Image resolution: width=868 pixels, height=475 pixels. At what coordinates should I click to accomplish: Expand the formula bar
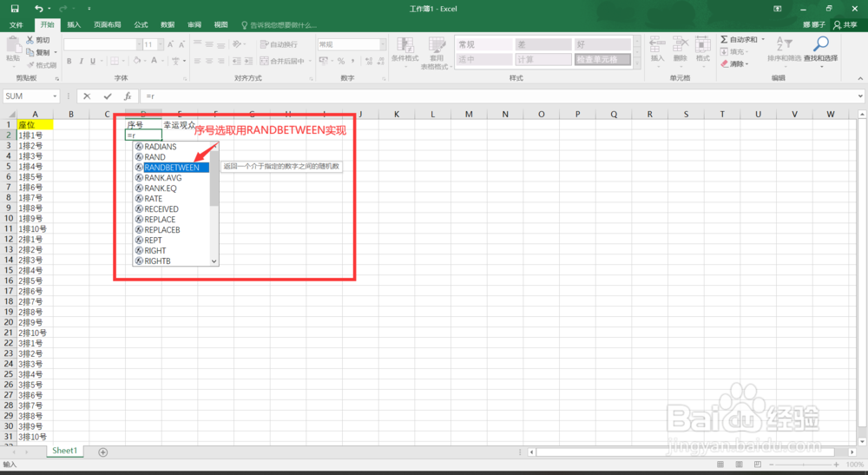[x=860, y=96]
